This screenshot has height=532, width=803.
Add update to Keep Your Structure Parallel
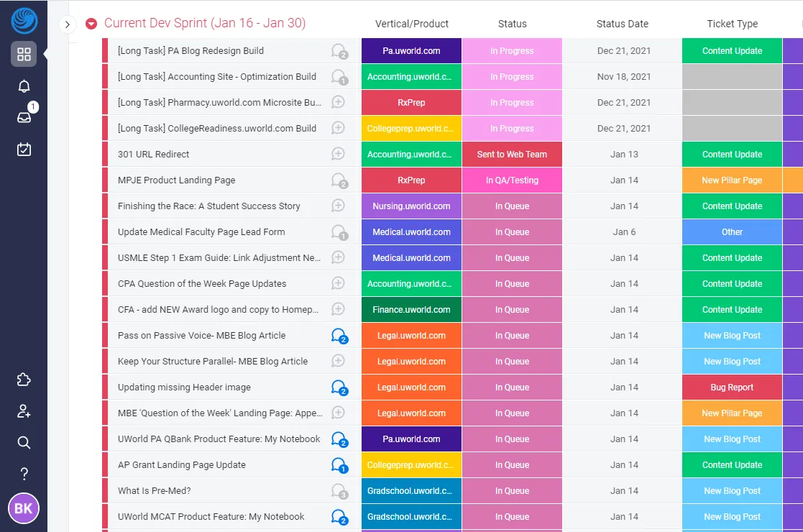tap(338, 361)
